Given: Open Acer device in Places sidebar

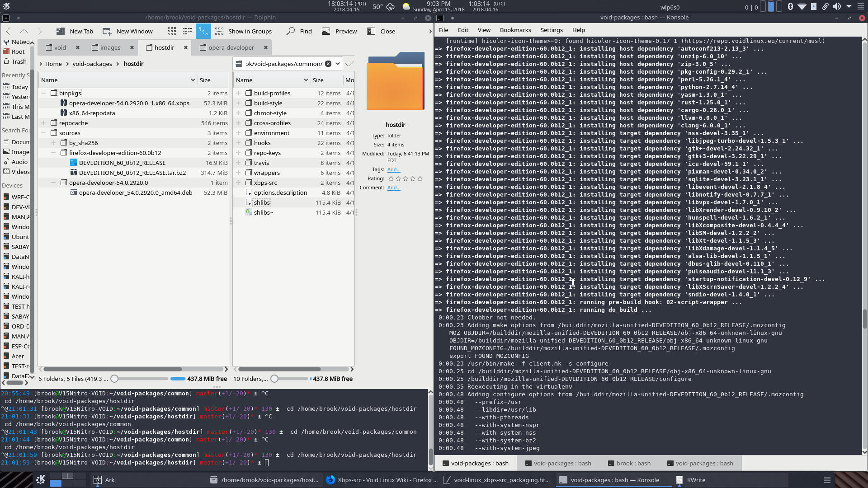Looking at the screenshot, I should (x=18, y=356).
